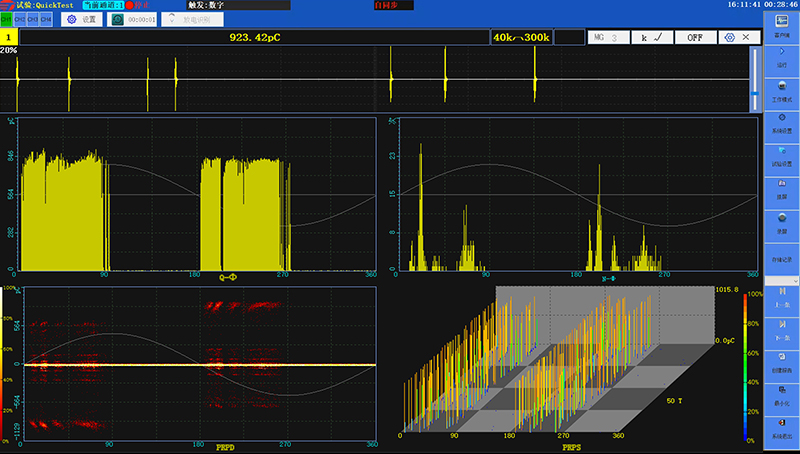The width and height of the screenshot is (800, 454).
Task: Click the 试验设置 test settings sidebar icon
Action: click(781, 154)
